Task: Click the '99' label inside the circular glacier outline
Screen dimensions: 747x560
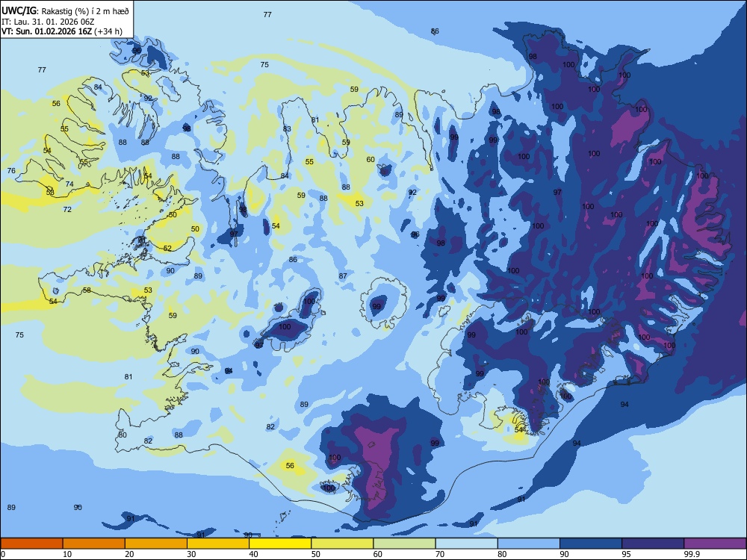Action: (376, 306)
